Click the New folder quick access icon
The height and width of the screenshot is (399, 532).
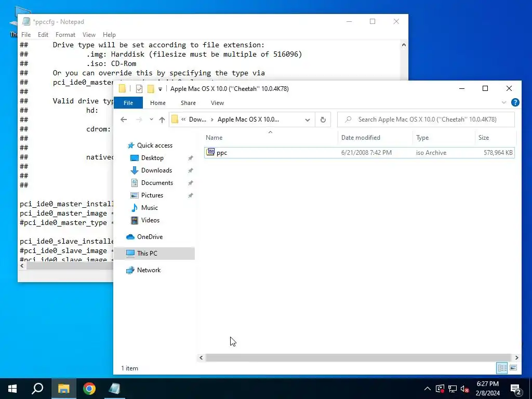coord(151,89)
